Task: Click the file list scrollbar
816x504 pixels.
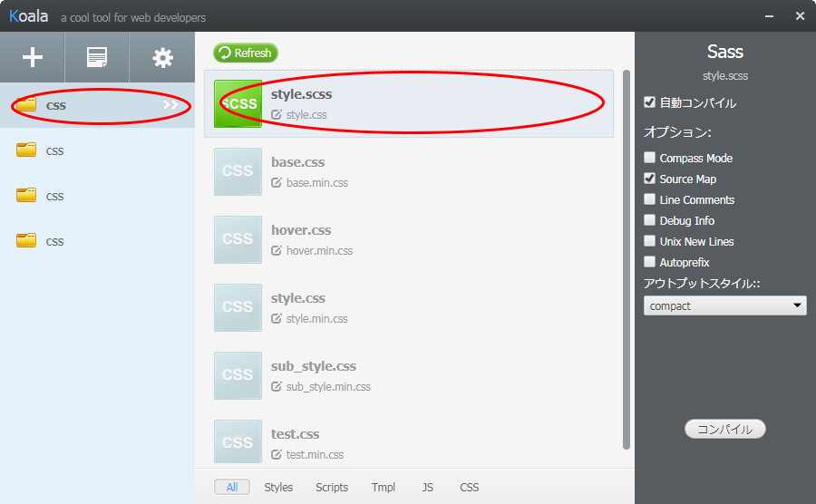Action: pos(627,259)
